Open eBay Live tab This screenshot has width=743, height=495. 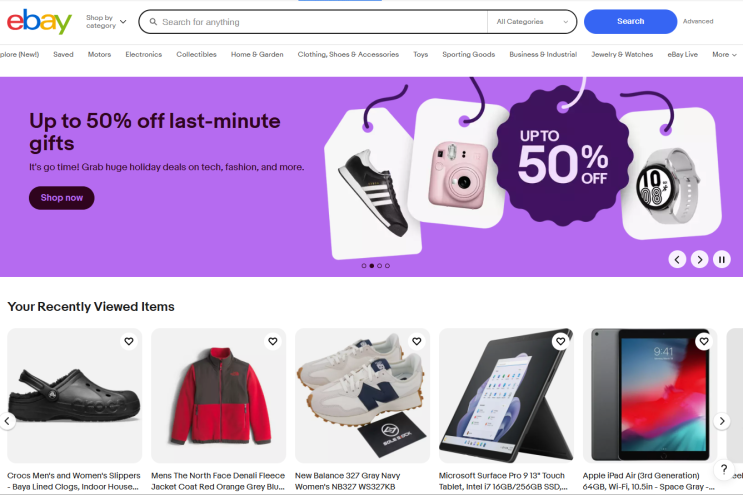pyautogui.click(x=682, y=54)
